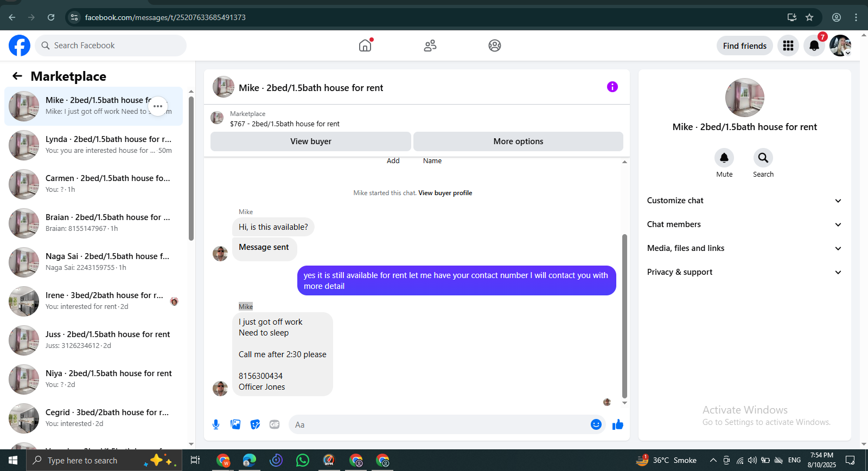The width and height of the screenshot is (868, 471).
Task: Search in conversation magnifier icon
Action: click(x=763, y=158)
